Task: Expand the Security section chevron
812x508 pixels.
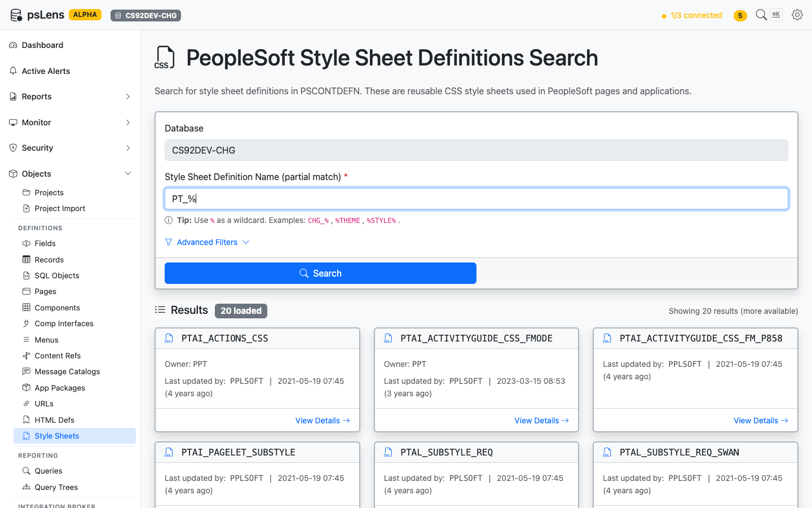Action: click(x=128, y=148)
